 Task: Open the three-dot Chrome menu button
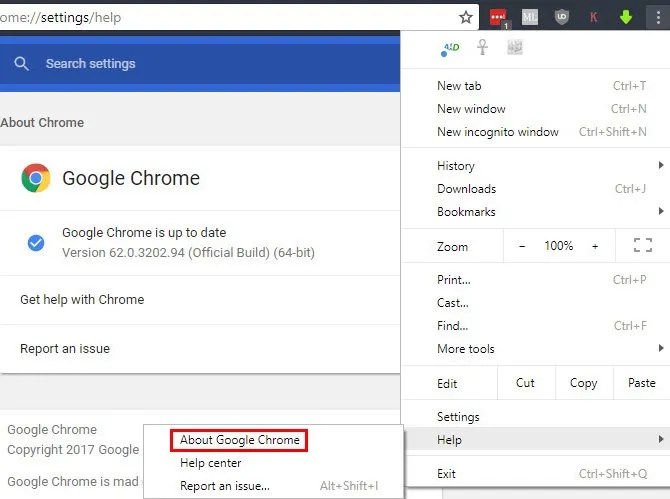658,18
